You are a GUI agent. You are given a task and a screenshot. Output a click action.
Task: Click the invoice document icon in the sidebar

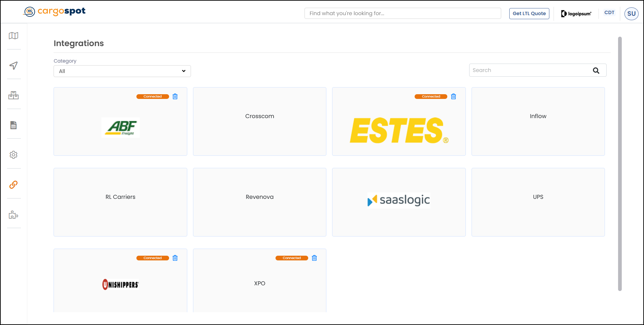coord(13,125)
